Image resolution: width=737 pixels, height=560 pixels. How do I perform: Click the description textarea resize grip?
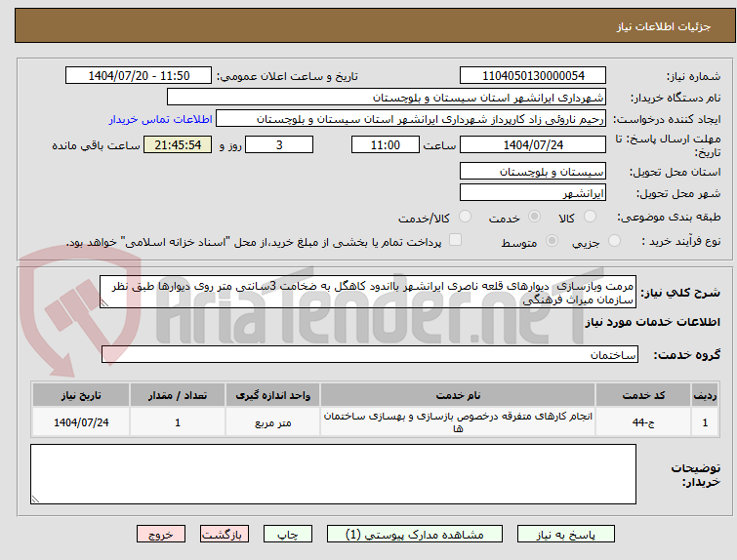104,303
